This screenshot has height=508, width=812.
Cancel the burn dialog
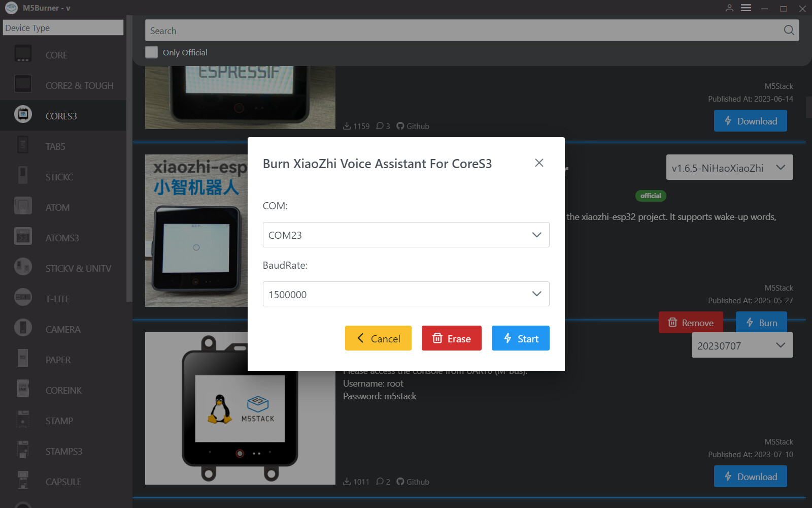coord(378,338)
